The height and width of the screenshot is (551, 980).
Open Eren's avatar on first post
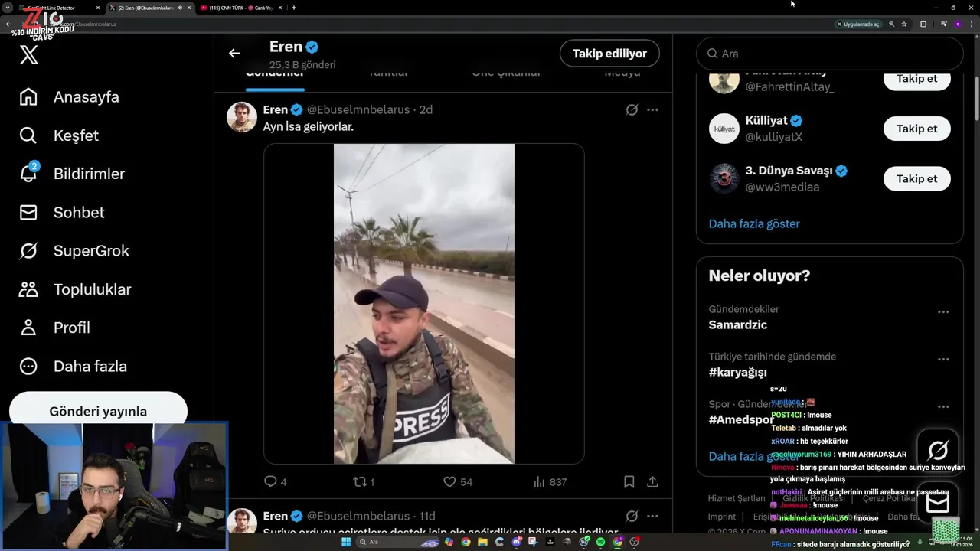241,117
